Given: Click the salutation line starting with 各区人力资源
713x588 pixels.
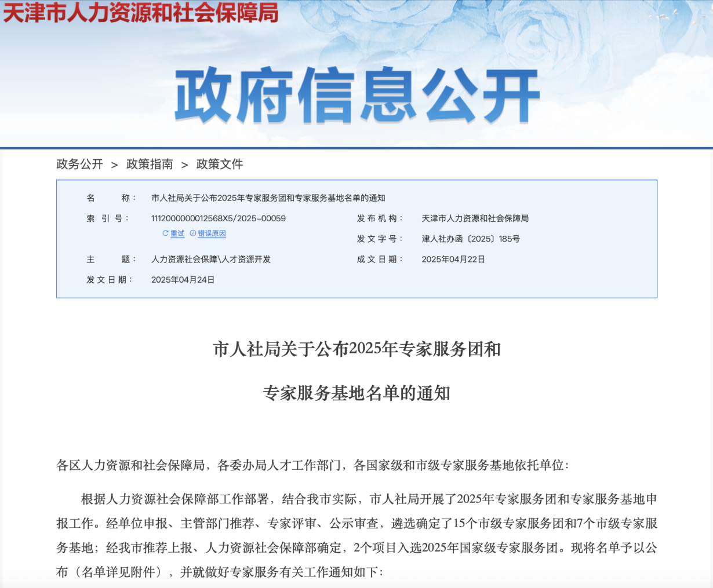Looking at the screenshot, I should 313,465.
